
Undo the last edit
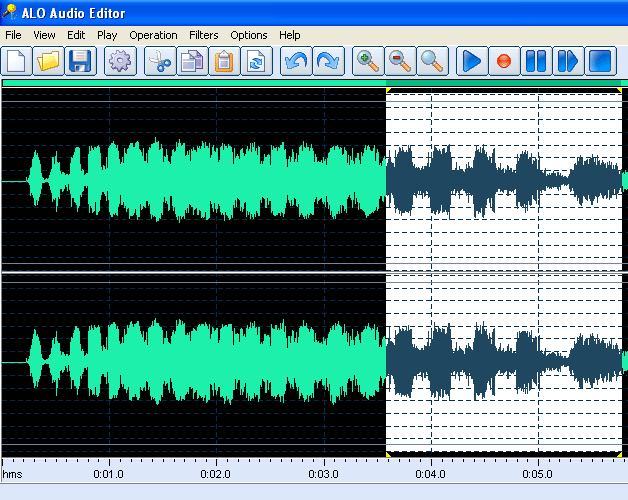click(x=296, y=61)
